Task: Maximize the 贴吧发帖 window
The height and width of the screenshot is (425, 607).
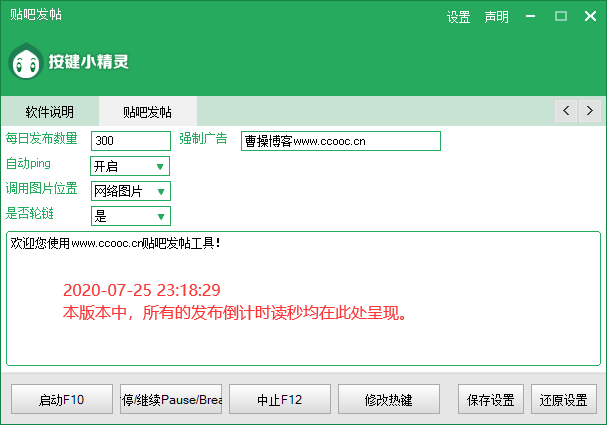Action: tap(561, 16)
